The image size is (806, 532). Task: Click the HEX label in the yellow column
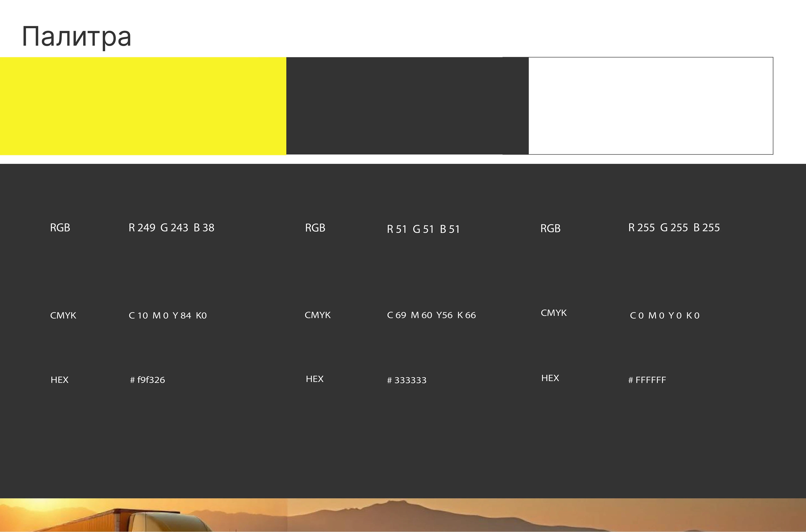[59, 380]
